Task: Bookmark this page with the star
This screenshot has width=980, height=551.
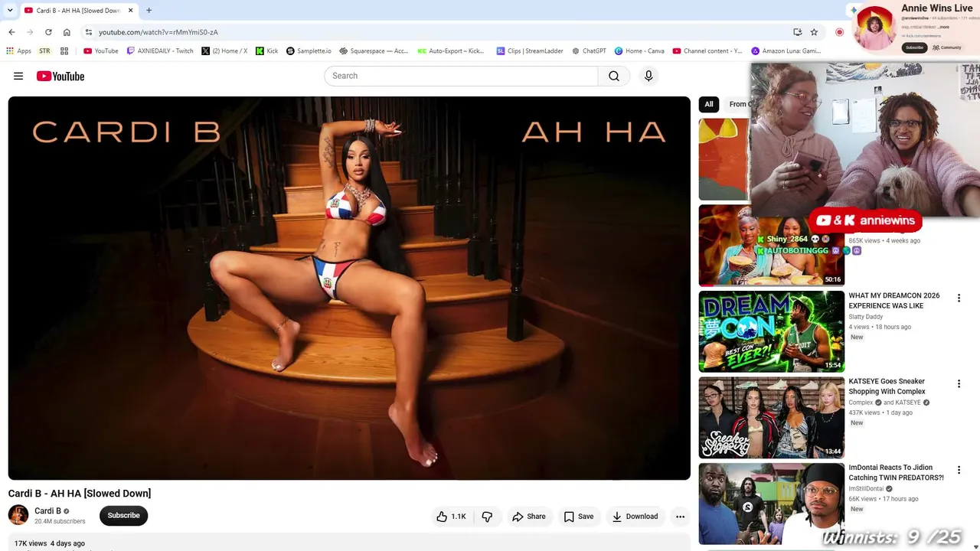Action: [814, 32]
